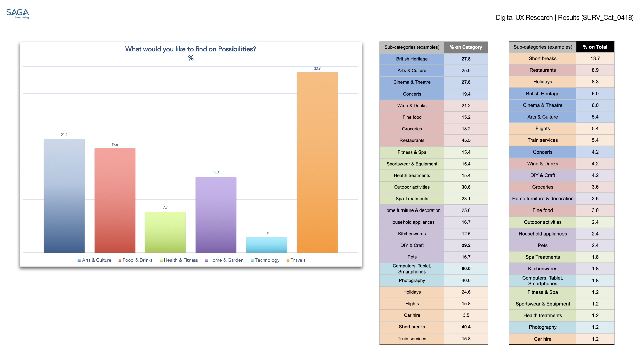Click the Arts & Culture legend swatch

(79, 260)
